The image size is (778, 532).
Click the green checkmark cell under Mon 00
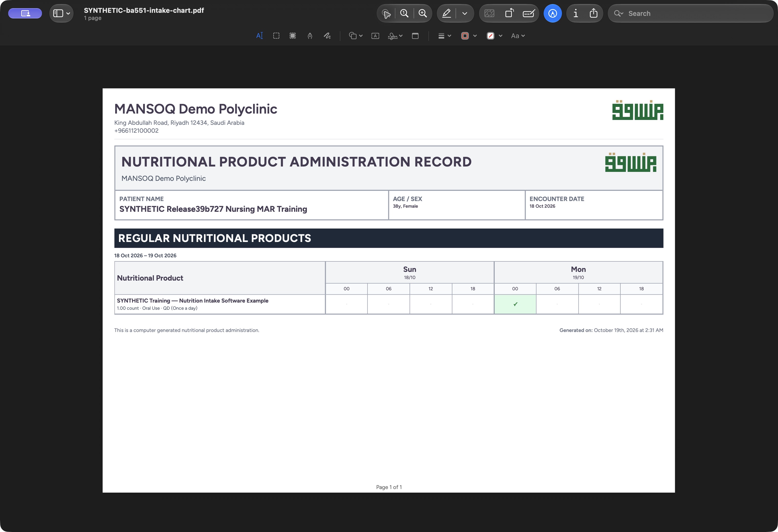(x=515, y=304)
